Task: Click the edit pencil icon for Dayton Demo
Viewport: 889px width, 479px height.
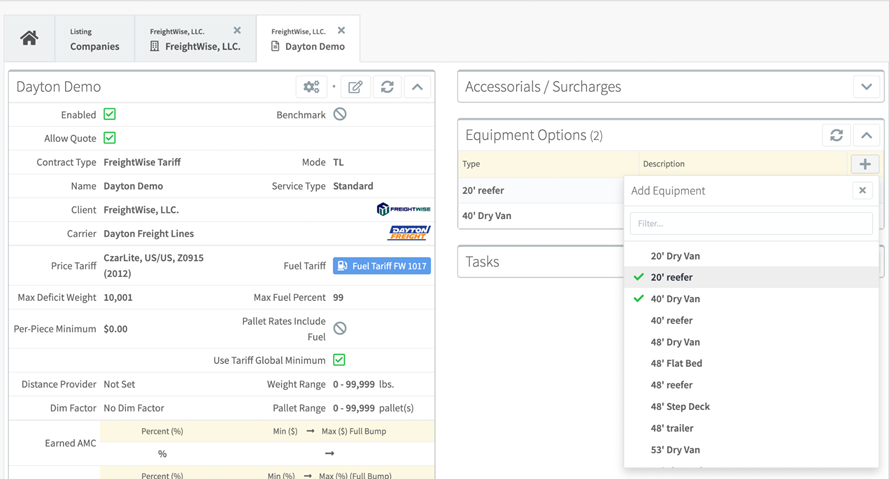Action: click(355, 87)
